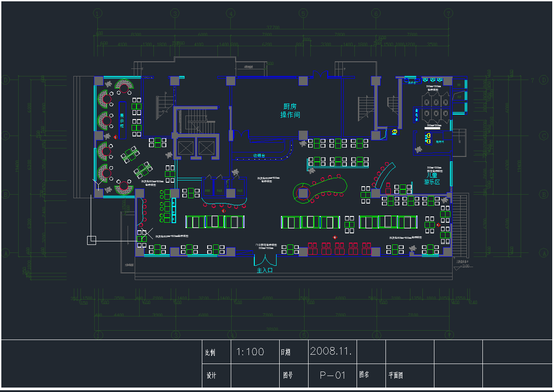Select the 1:100 scale value in title block

click(250, 352)
